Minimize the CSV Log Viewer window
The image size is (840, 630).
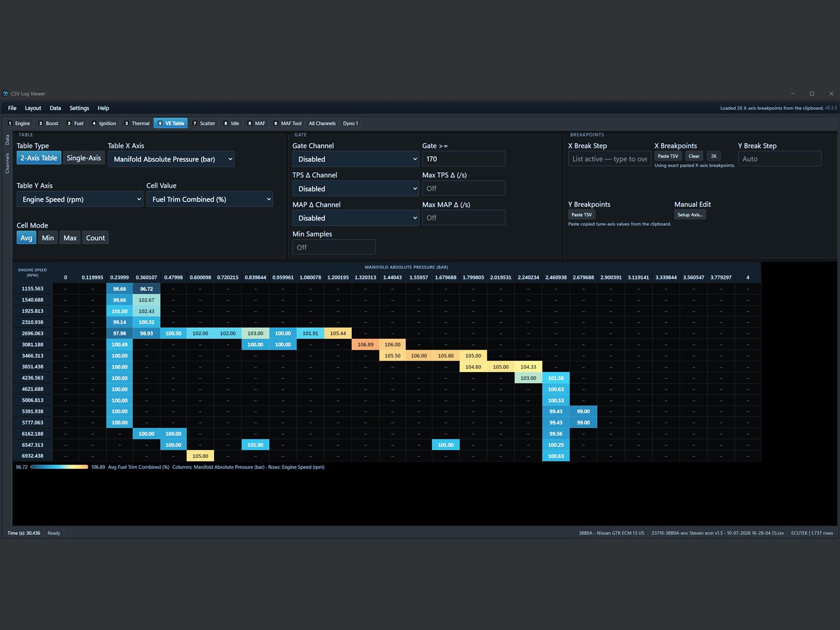pos(793,93)
